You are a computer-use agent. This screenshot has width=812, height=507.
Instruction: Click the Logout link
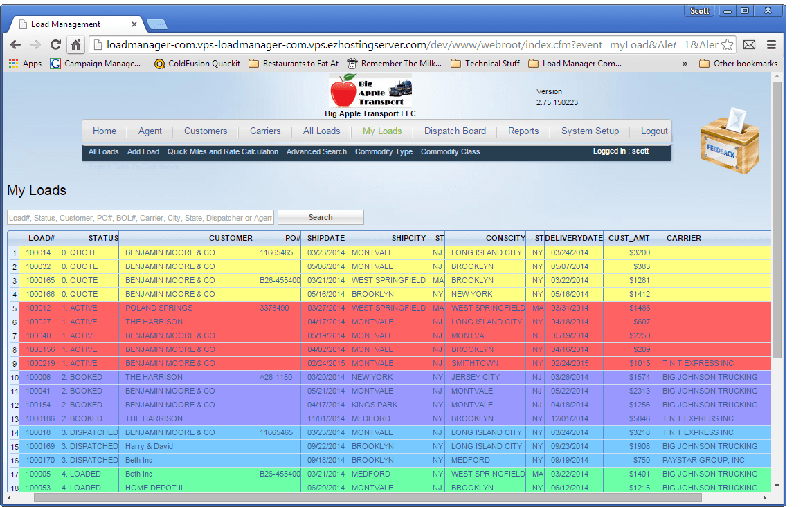pos(653,131)
